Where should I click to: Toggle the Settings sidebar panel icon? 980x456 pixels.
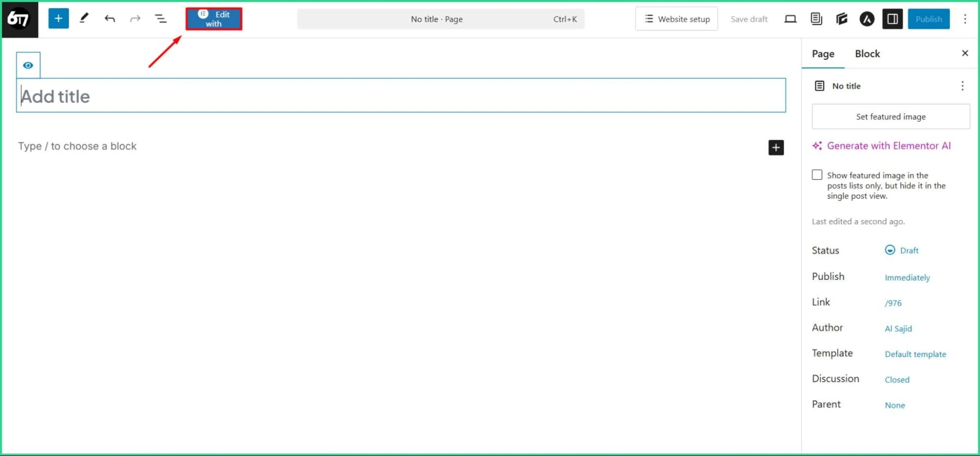click(x=893, y=19)
